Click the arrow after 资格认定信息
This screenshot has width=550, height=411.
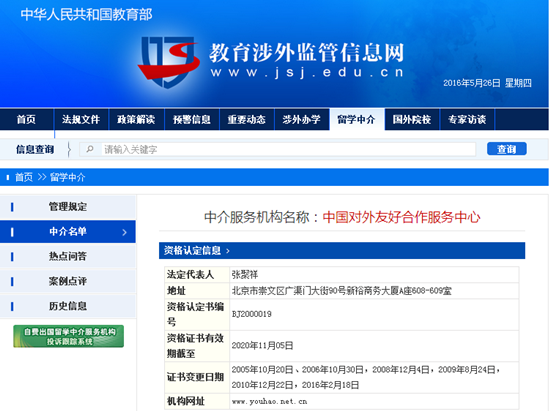click(228, 251)
